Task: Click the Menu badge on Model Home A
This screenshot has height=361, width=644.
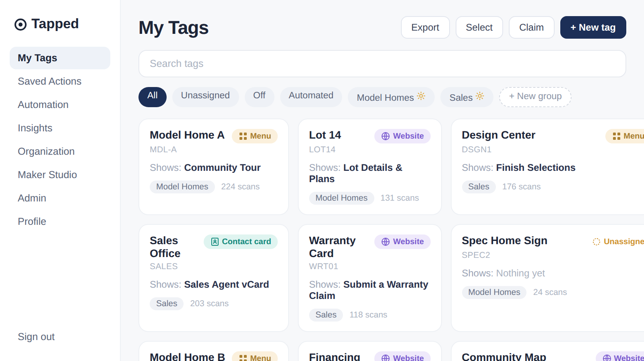Action: click(254, 136)
